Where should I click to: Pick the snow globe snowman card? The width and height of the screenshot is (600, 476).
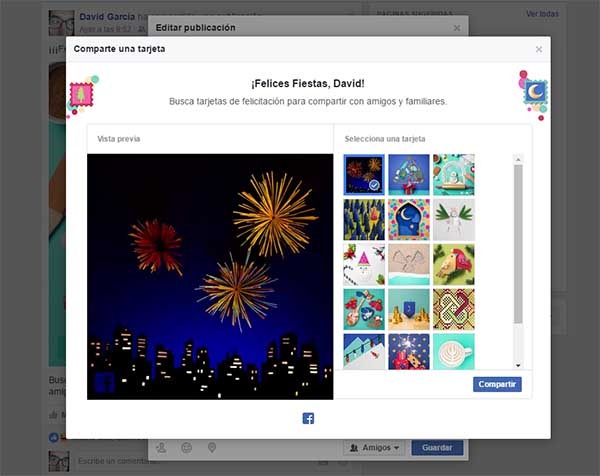tap(453, 174)
